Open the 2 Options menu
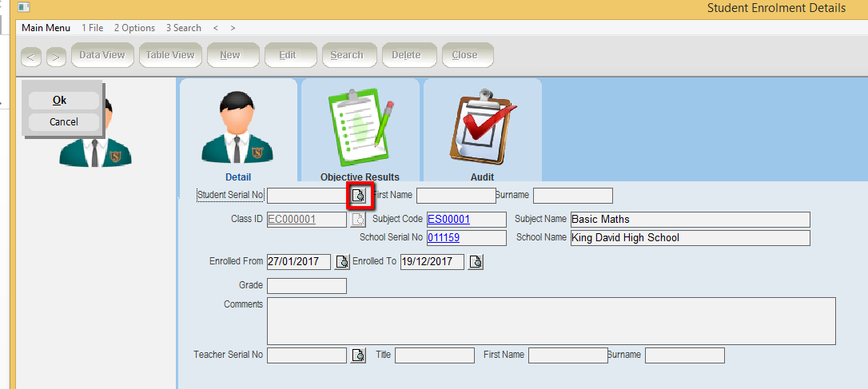Viewport: 868px width, 389px height. [x=134, y=28]
